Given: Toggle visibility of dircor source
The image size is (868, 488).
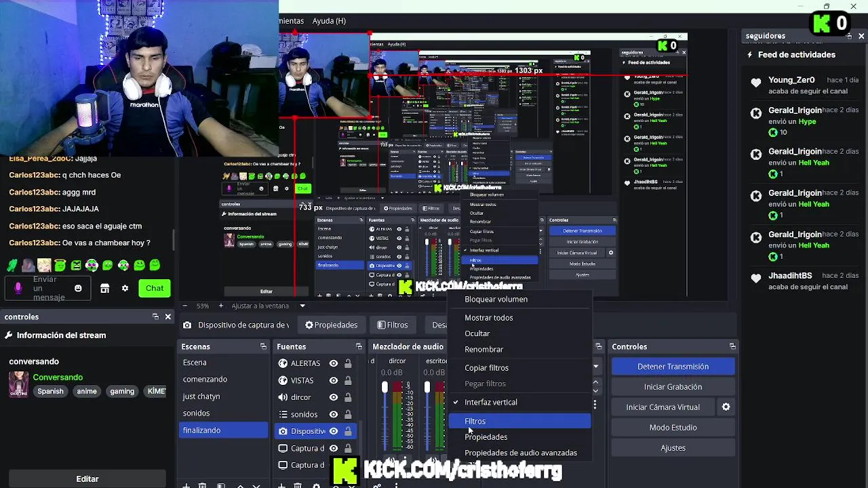Looking at the screenshot, I should click(334, 397).
